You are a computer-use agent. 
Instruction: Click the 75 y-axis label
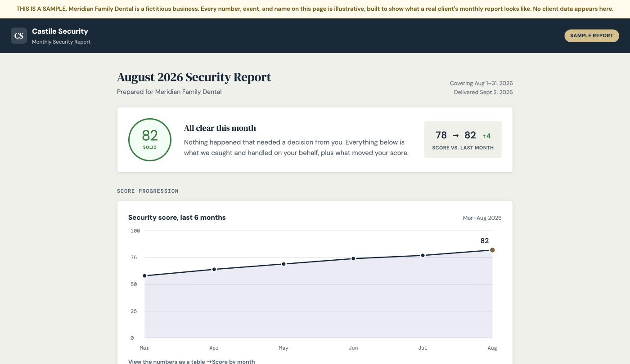tap(134, 257)
